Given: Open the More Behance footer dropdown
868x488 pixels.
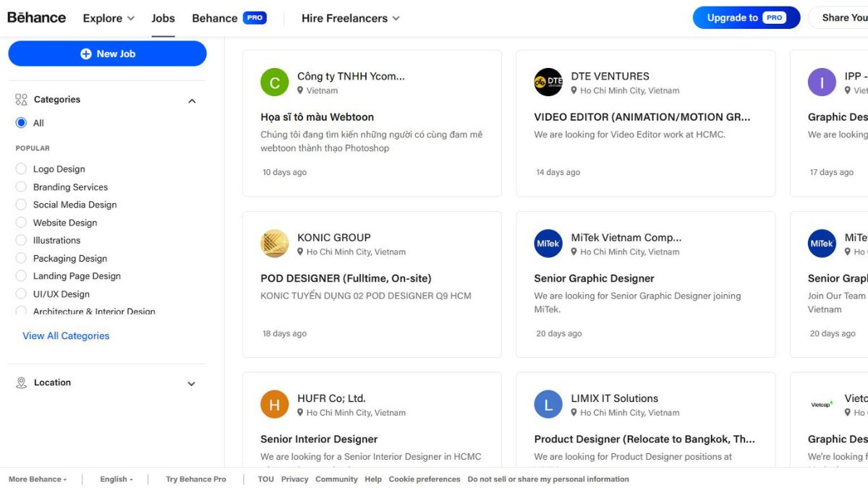Looking at the screenshot, I should 38,479.
